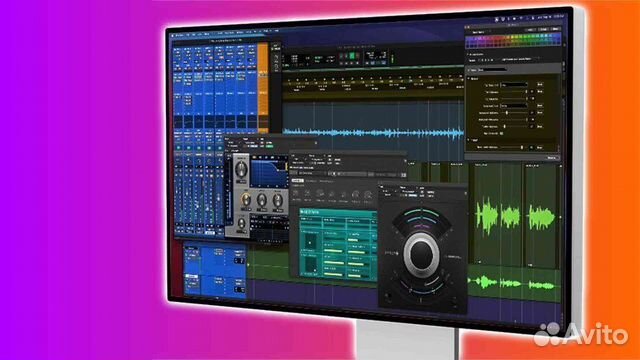The height and width of the screenshot is (360, 640).
Task: Adjust the bottom slider in the settings panel
Action: (x=513, y=147)
